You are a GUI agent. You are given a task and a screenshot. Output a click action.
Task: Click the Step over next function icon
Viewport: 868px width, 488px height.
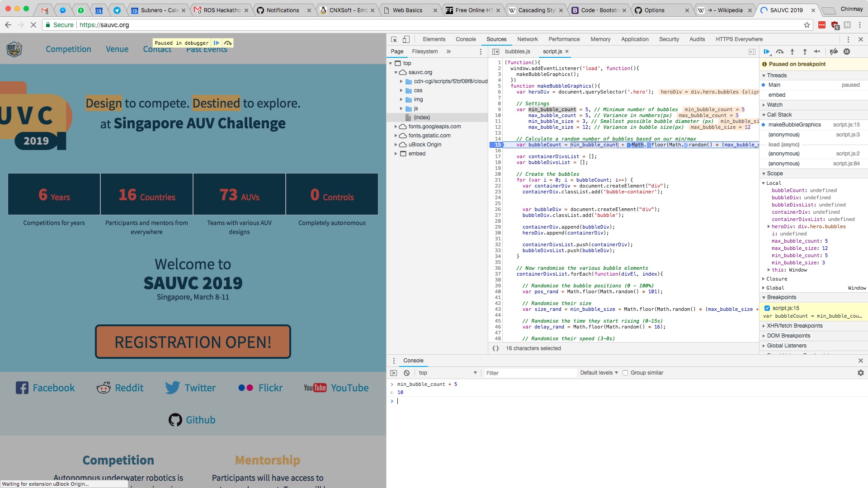click(779, 52)
